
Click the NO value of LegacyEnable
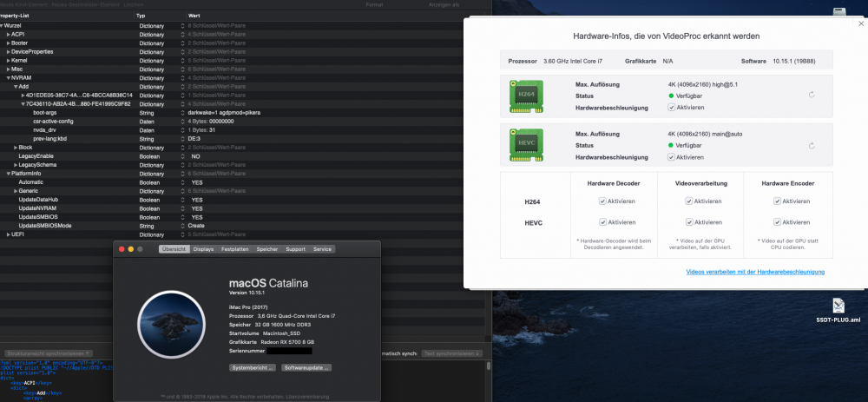[195, 156]
